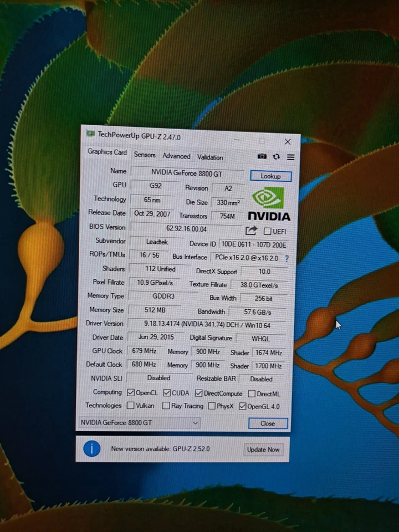
Task: Click the Digital Signature value WHQL
Action: click(260, 339)
